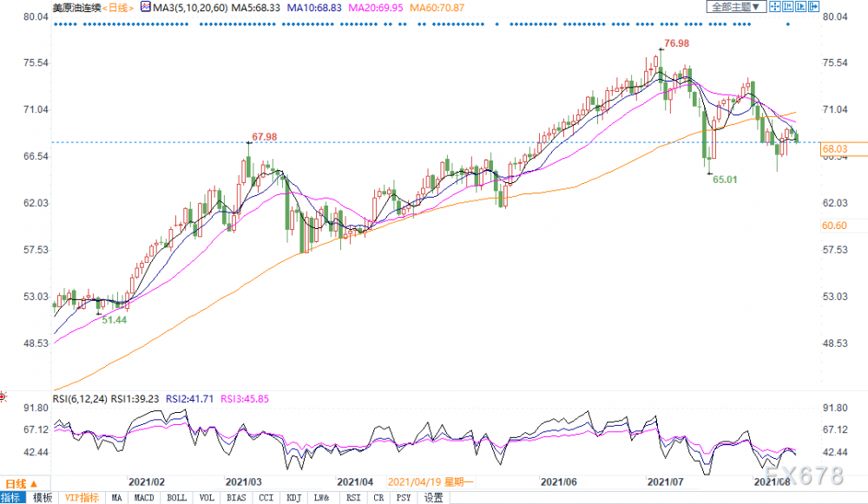Viewport: 868px width, 504px height.
Task: Open the 全部主题 dropdown
Action: 736,7
